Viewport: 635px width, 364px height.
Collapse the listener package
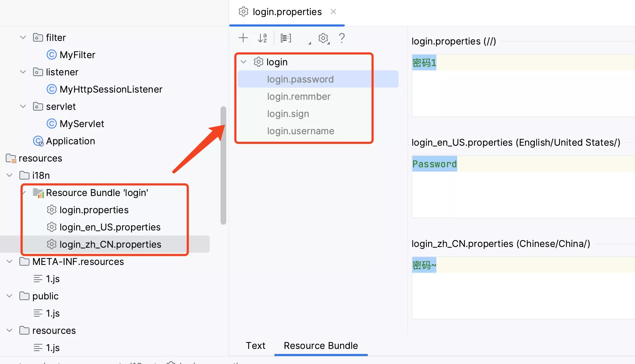(x=23, y=72)
